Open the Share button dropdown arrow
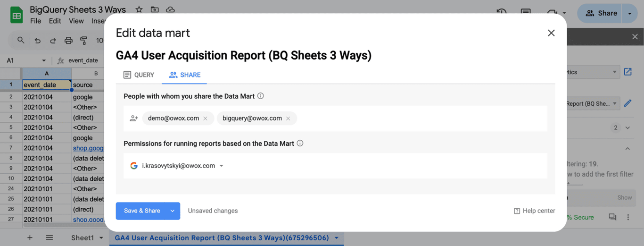Screen dimensions: 644x246 pyautogui.click(x=630, y=14)
